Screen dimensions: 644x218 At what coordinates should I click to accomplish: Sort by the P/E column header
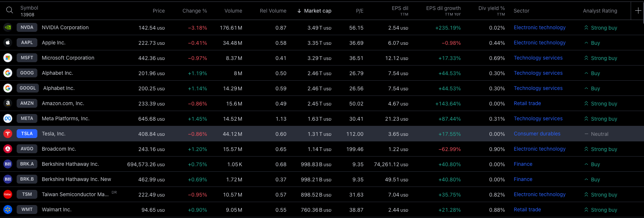point(360,11)
